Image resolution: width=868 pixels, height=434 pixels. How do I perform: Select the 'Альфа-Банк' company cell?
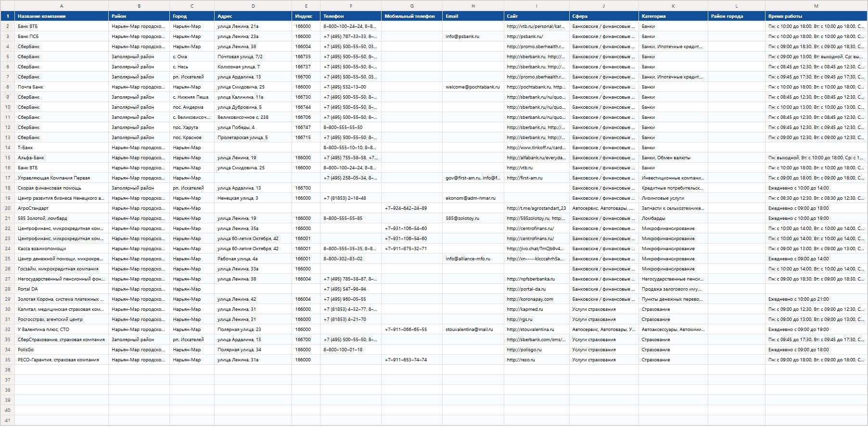(x=62, y=158)
